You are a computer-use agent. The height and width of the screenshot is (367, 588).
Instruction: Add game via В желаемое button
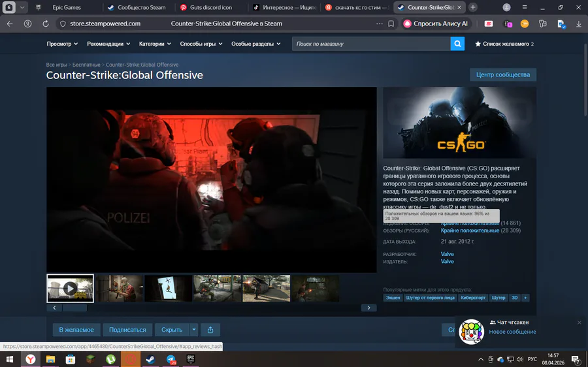[76, 330]
